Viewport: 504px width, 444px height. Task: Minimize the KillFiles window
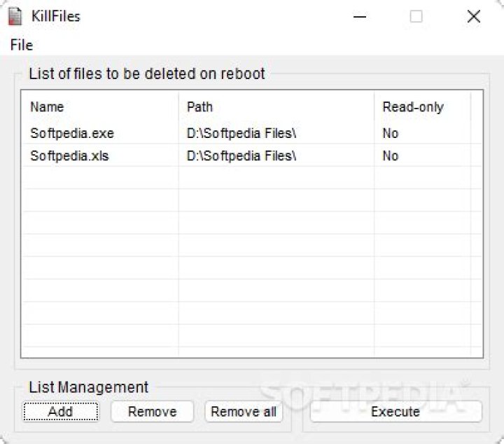pos(360,16)
